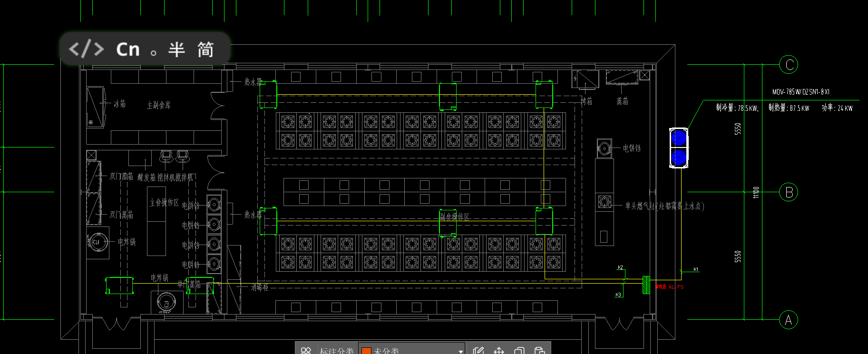Click the orange 未分类 color swatch
This screenshot has width=868, height=354.
point(366,351)
